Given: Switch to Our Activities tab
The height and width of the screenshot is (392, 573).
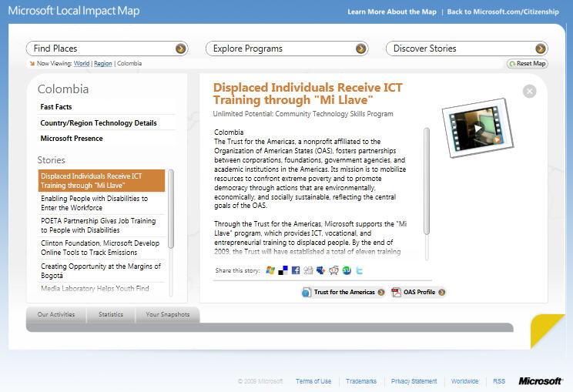Looking at the screenshot, I should pos(56,314).
